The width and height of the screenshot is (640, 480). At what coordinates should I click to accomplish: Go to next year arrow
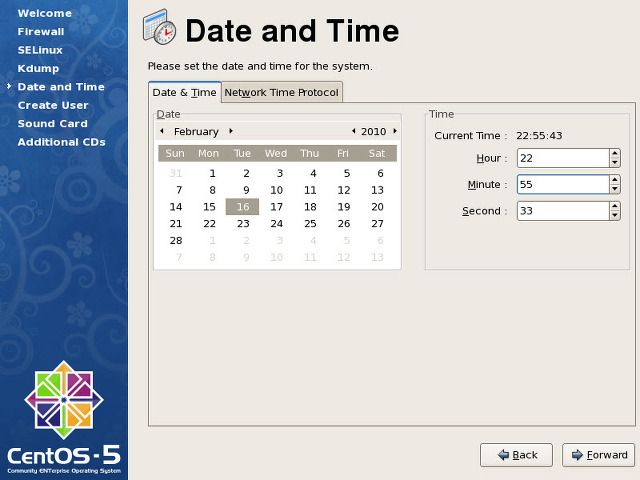[395, 131]
